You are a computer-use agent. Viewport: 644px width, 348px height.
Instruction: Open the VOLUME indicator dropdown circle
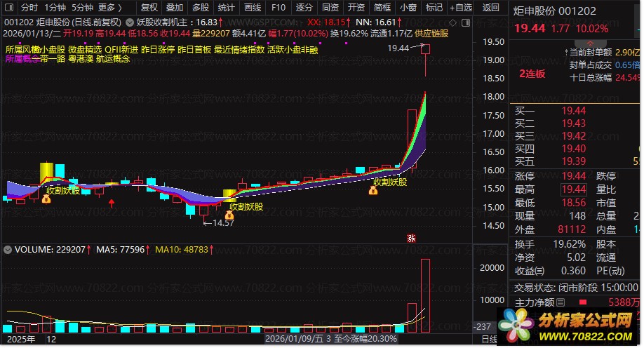pos(8,249)
